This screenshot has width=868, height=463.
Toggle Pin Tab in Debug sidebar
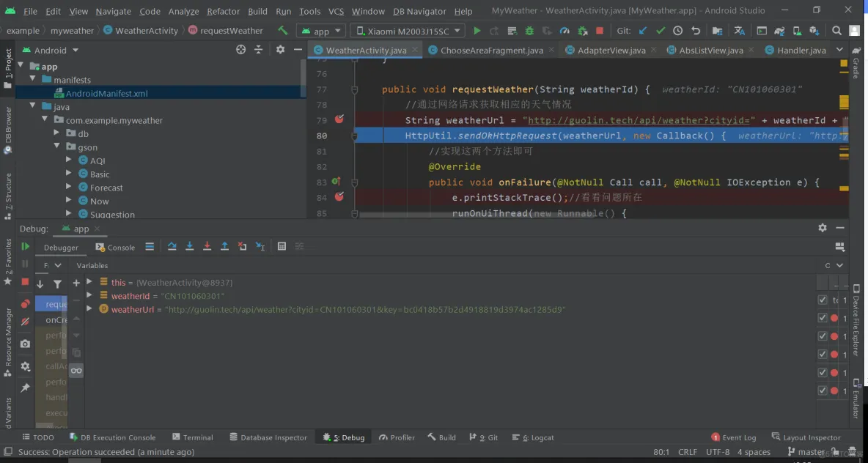point(25,388)
